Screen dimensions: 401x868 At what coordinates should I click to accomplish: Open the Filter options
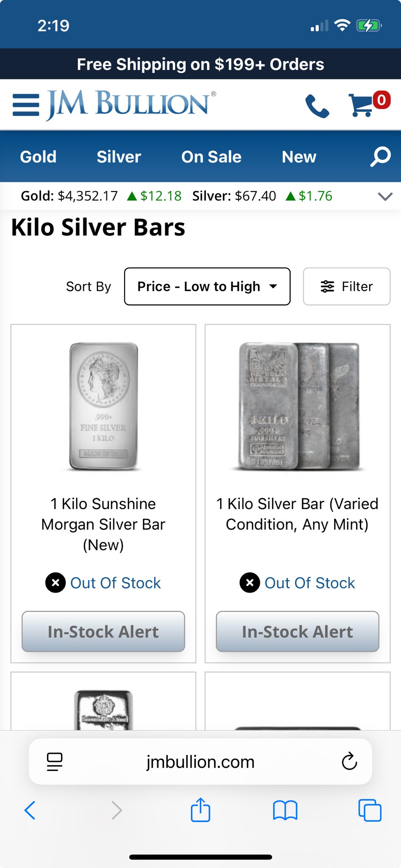tap(346, 287)
